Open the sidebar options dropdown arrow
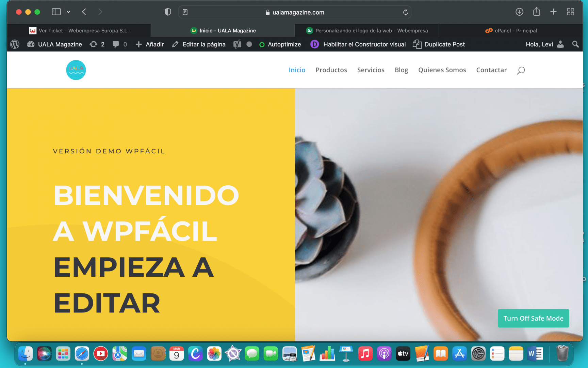 tap(68, 12)
